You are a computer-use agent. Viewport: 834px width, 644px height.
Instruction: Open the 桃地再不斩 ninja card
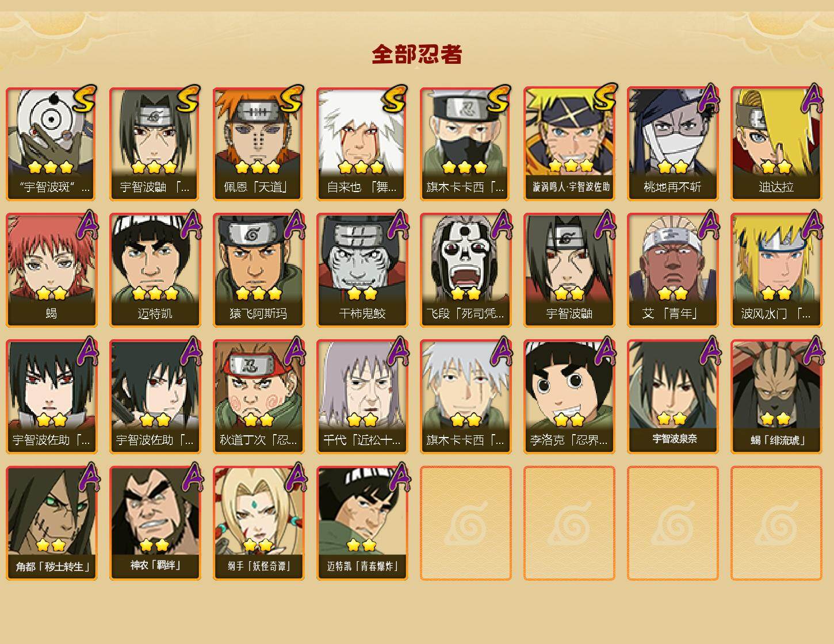pyautogui.click(x=673, y=144)
